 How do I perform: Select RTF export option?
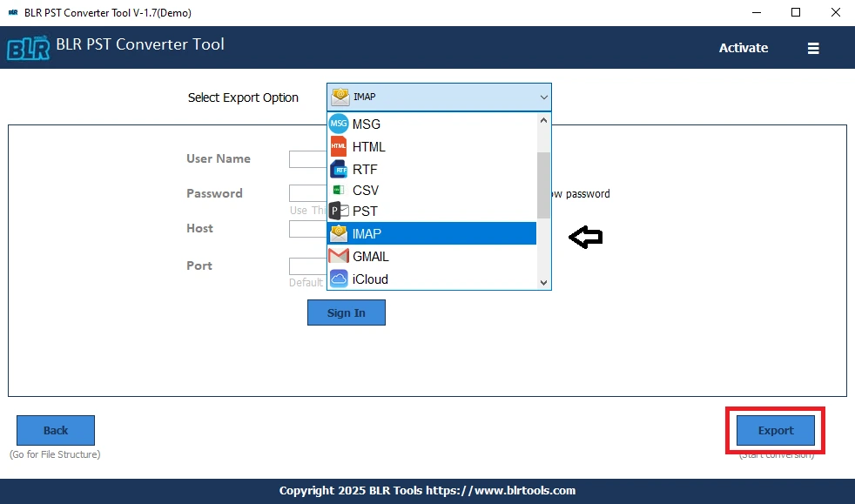(432, 170)
